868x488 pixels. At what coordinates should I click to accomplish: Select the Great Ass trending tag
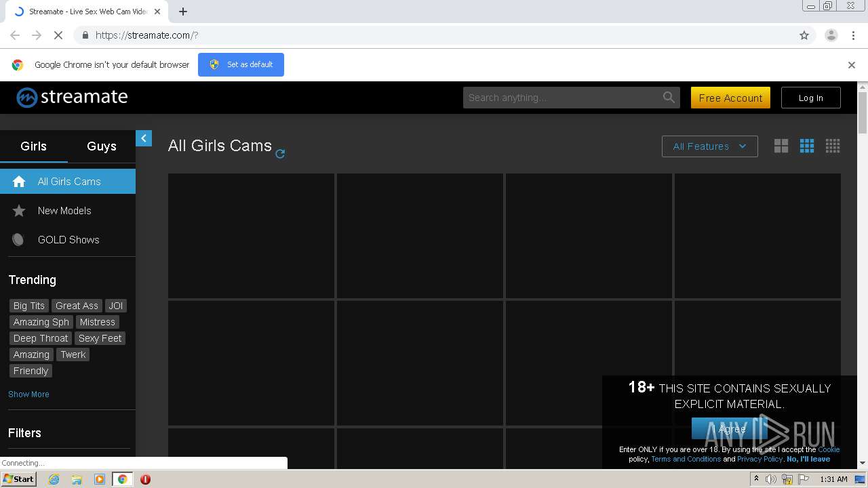click(77, 306)
